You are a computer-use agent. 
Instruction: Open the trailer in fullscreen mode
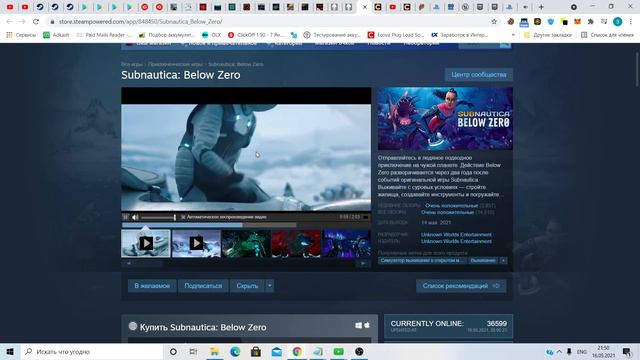[x=366, y=217]
